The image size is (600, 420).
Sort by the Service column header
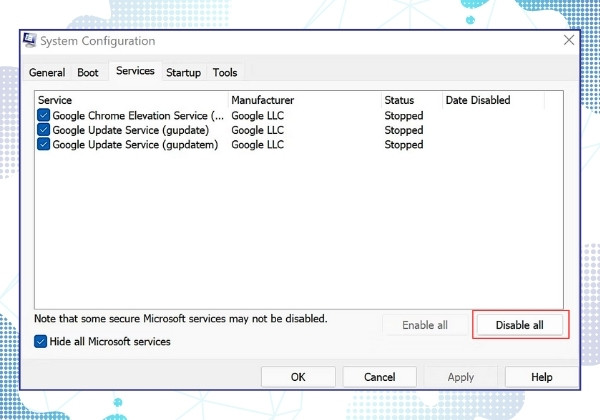coord(132,100)
